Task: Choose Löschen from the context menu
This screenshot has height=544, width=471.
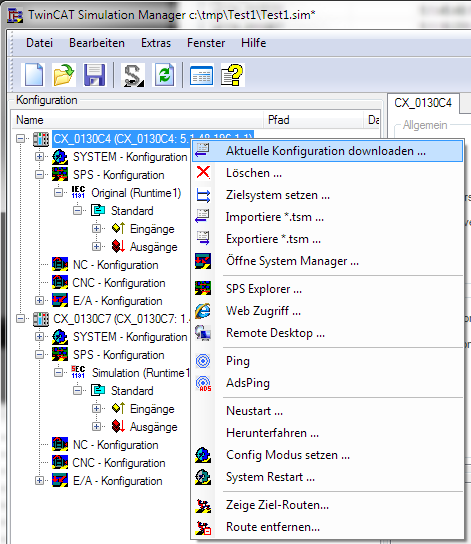Action: [327, 173]
